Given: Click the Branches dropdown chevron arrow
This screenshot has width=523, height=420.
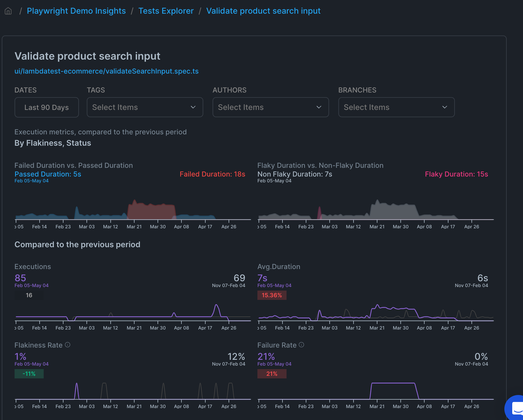Looking at the screenshot, I should pos(445,107).
